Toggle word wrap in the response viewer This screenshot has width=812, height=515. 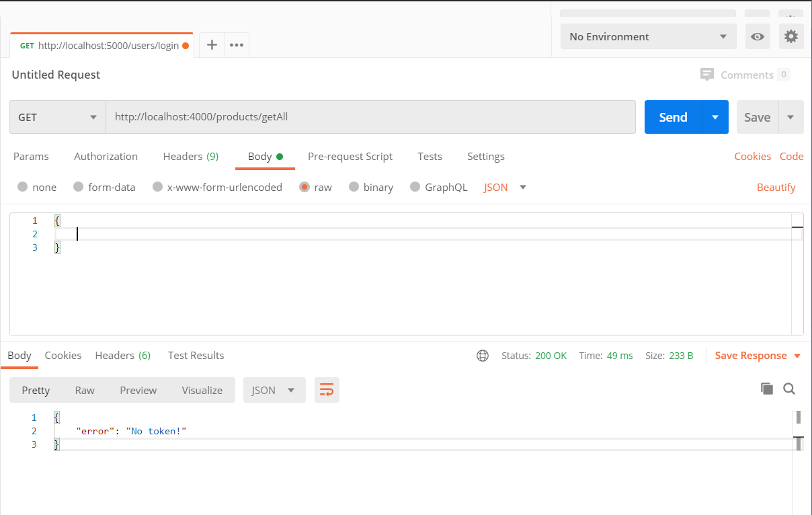click(x=327, y=390)
